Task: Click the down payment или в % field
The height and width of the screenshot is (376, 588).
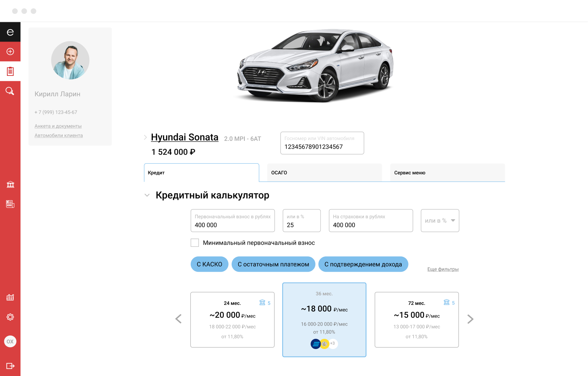Action: click(x=302, y=221)
